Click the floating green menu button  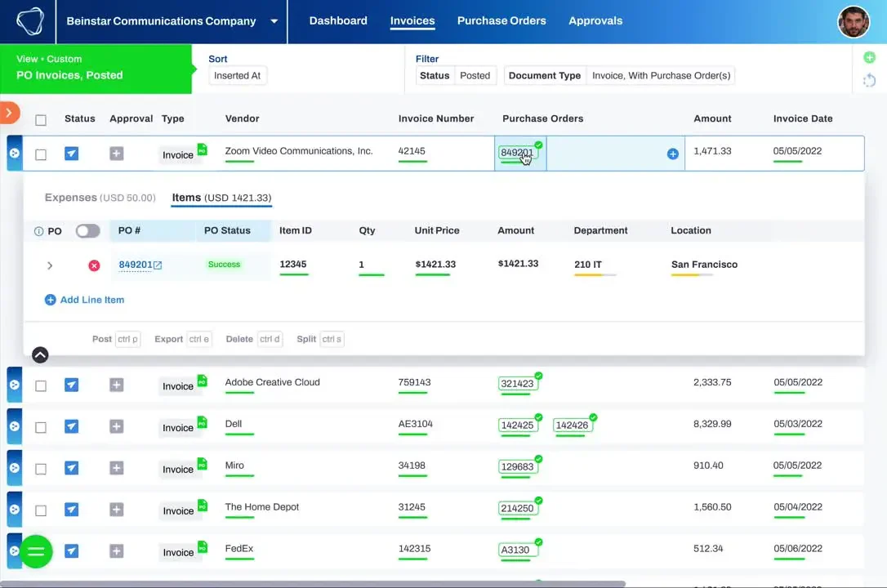point(36,551)
